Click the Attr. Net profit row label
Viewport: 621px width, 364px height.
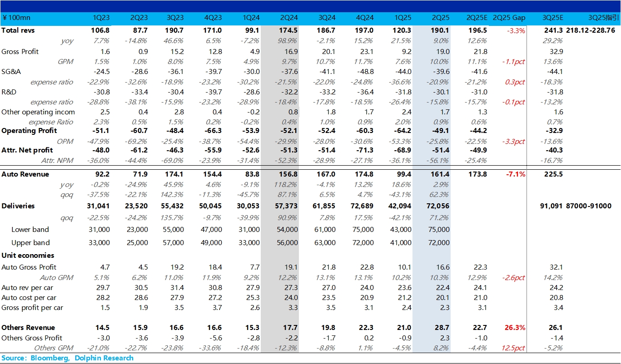click(x=27, y=150)
